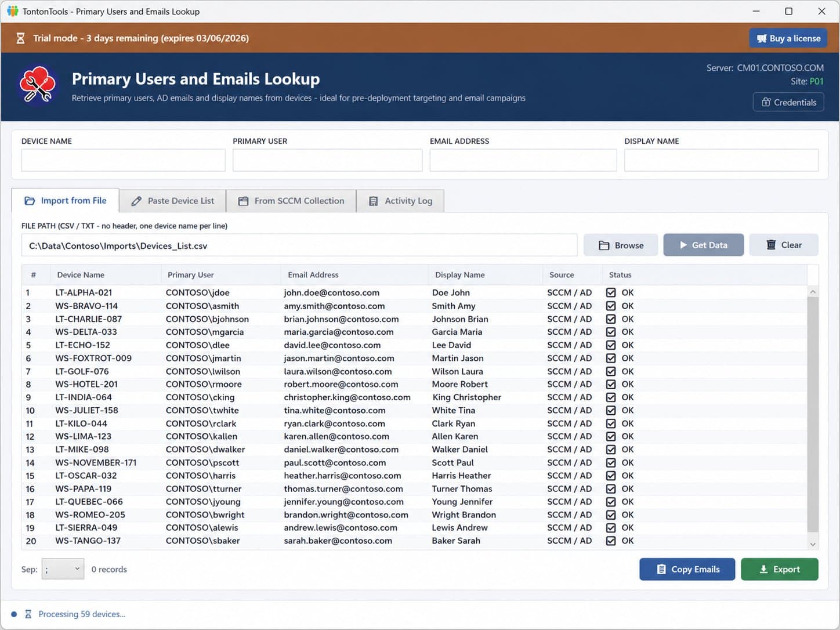840x630 pixels.
Task: Select device cell WS-NOVEMBER-171
Action: pos(96,462)
